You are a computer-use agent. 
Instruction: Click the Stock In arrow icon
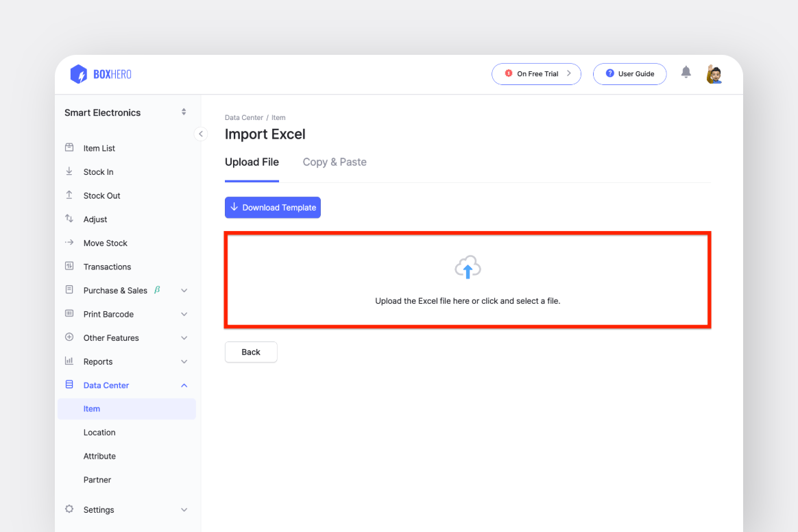[x=69, y=171]
